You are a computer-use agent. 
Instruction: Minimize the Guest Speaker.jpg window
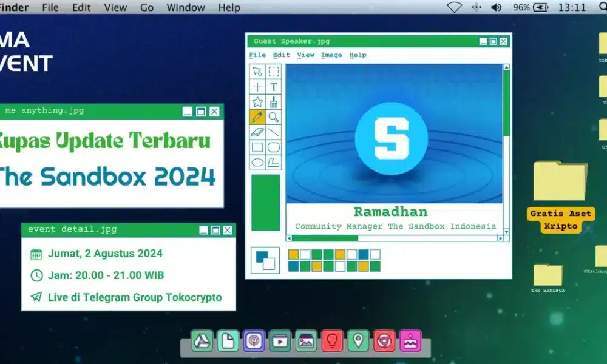(483, 41)
